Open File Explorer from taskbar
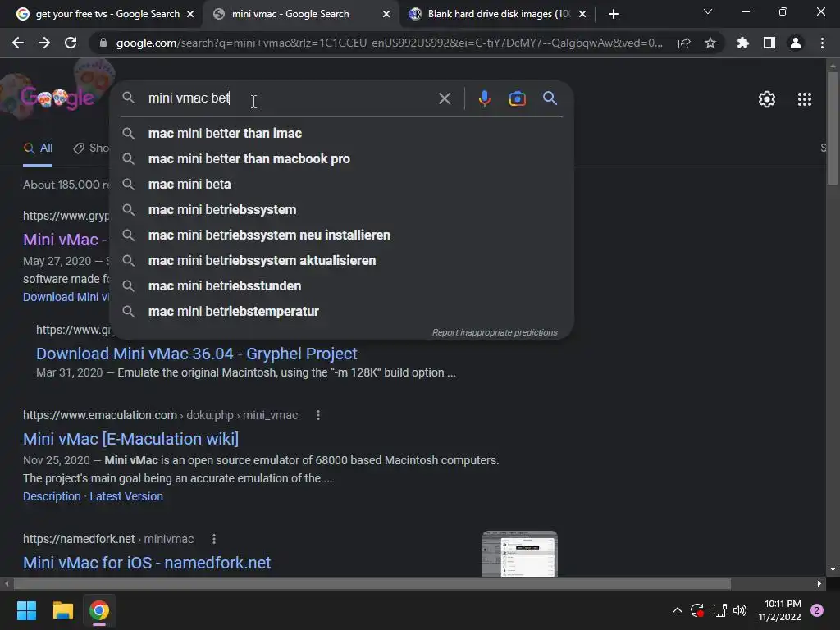This screenshot has width=840, height=630. coord(62,610)
